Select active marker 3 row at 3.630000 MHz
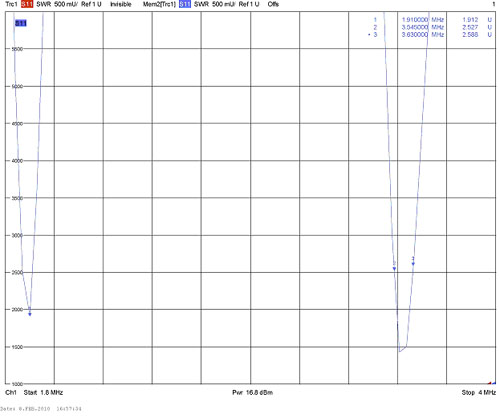 click(x=430, y=35)
